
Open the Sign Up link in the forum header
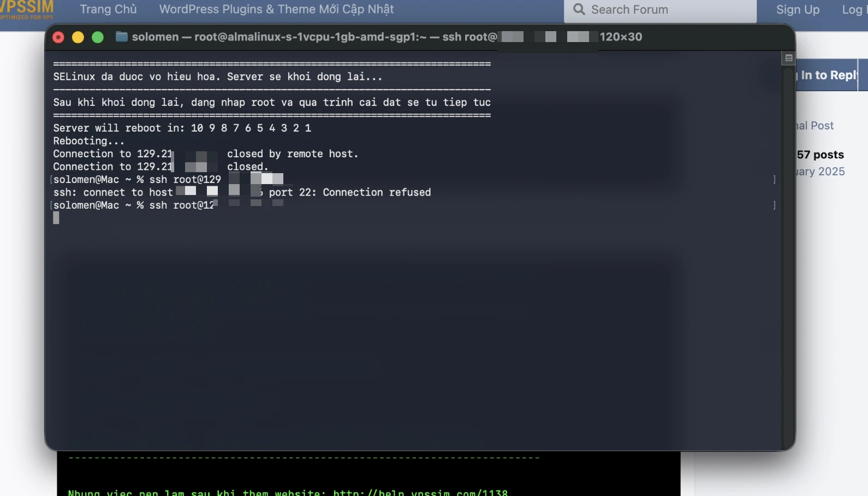tap(798, 10)
